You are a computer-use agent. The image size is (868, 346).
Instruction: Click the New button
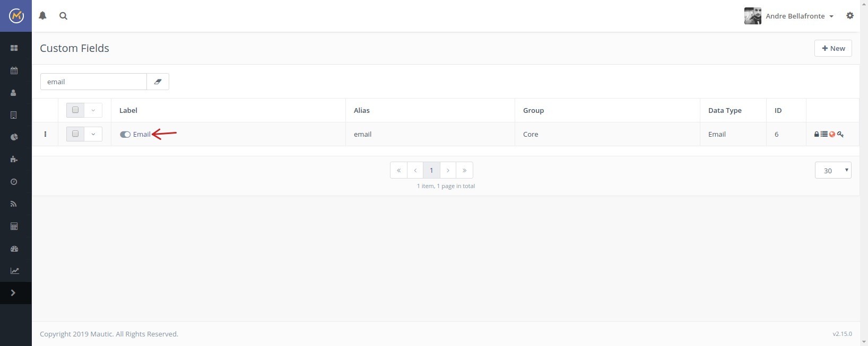tap(833, 48)
